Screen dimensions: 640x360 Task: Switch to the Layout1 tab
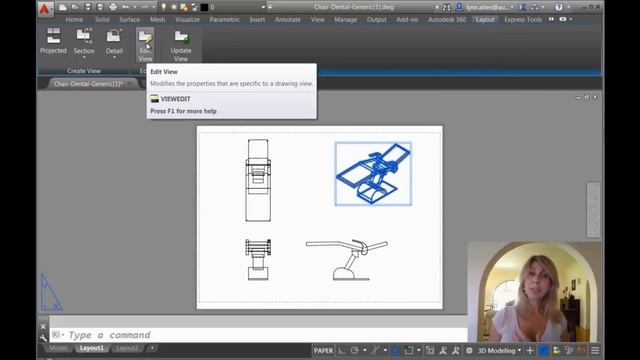pyautogui.click(x=92, y=348)
